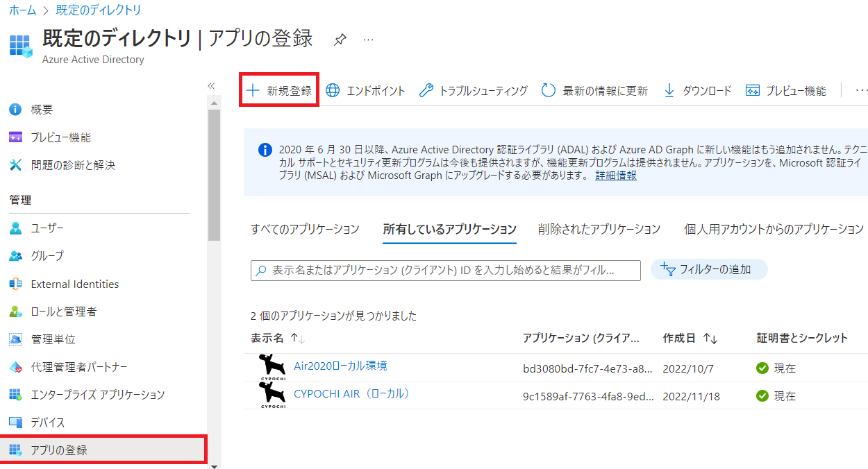
Task: Click the ロールと管理者 icon
Action: click(15, 312)
